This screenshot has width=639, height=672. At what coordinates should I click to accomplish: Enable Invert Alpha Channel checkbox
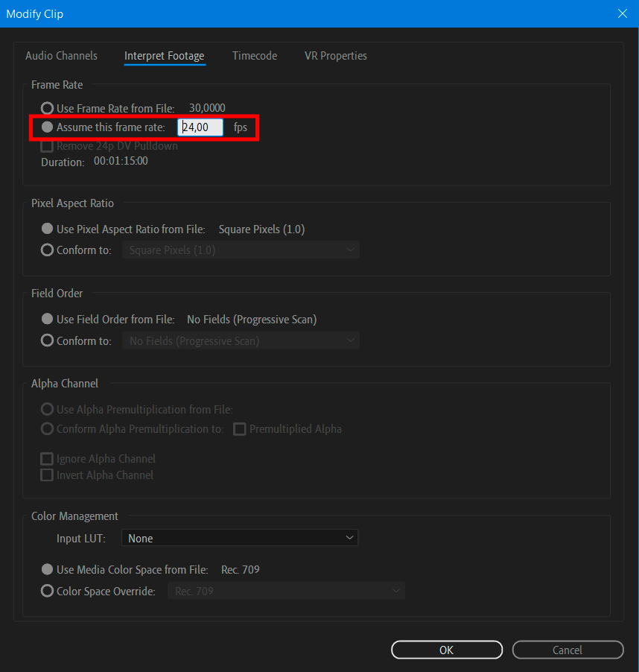coord(47,475)
